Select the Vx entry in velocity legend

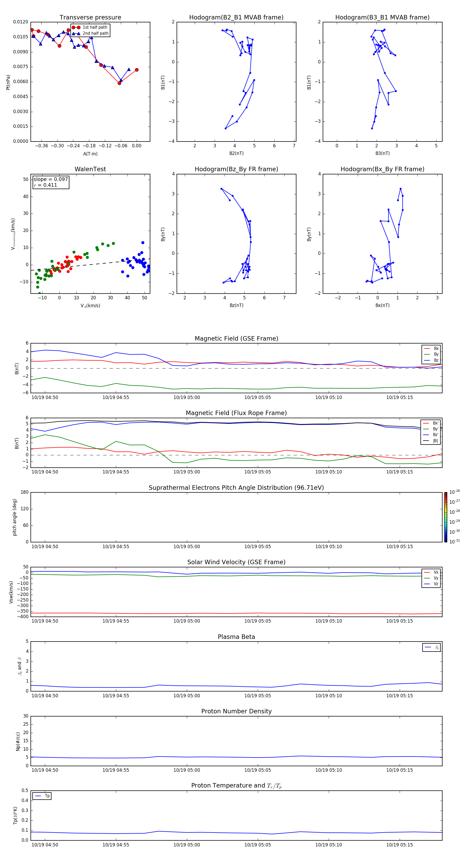431,572
